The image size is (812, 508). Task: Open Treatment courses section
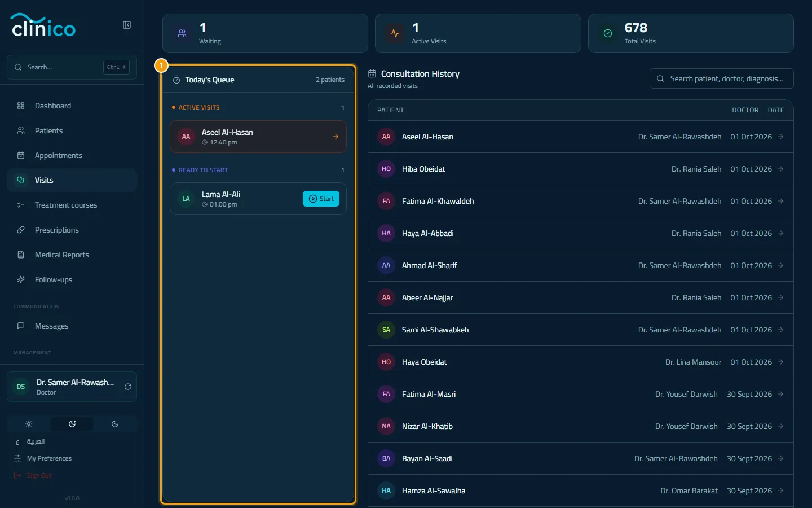click(x=72, y=205)
